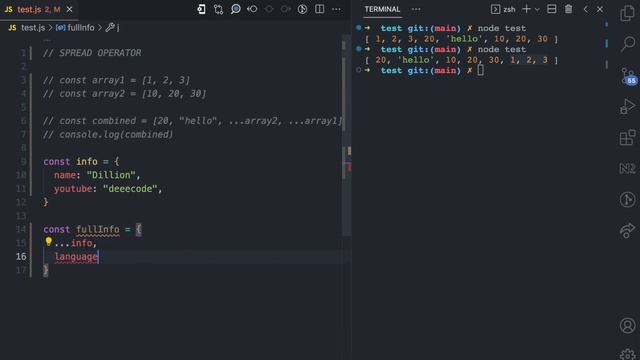Split the terminal pane
This screenshot has height=360, width=640.
[x=551, y=9]
